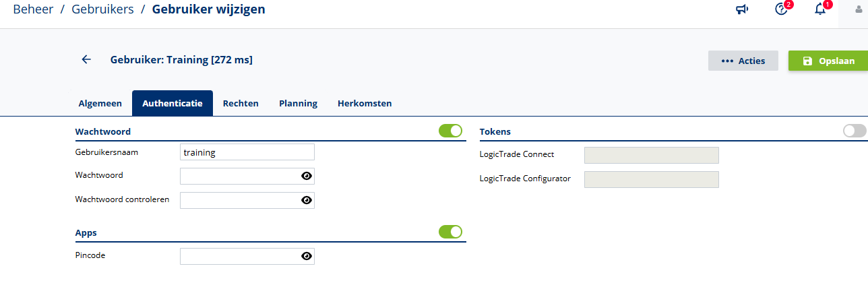The image size is (868, 287).
Task: Navigate to Gebruikers in the breadcrumb
Action: coord(102,9)
